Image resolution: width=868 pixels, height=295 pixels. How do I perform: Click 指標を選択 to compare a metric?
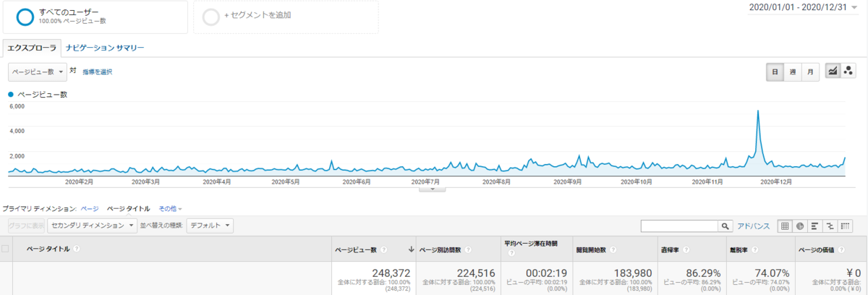(x=97, y=72)
